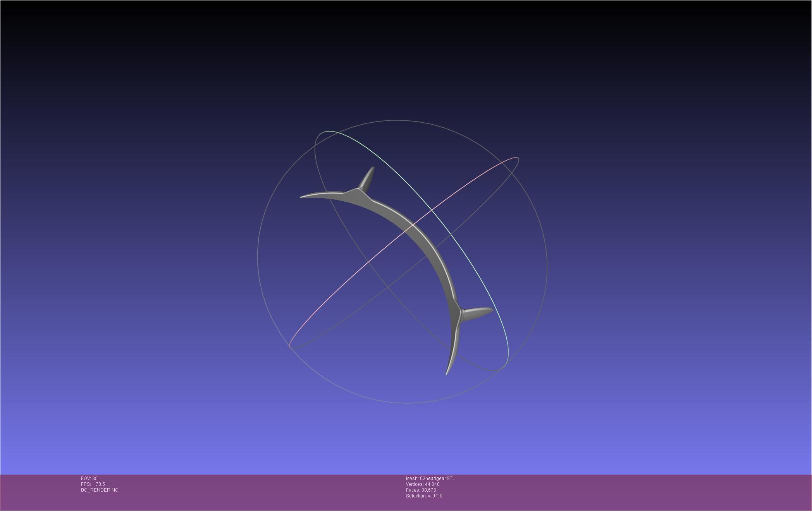The height and width of the screenshot is (511, 812).
Task: Click the Mesh: 02headgear.STL label
Action: [430, 478]
